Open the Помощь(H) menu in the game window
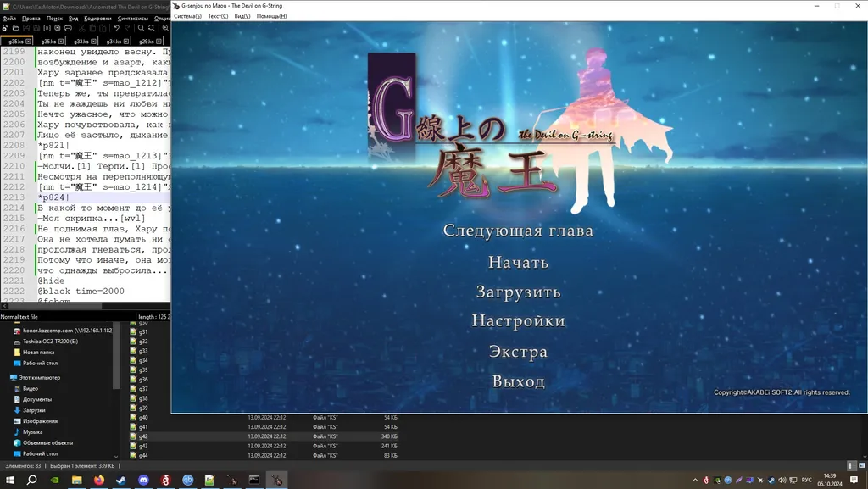Image resolution: width=868 pixels, height=489 pixels. [271, 16]
